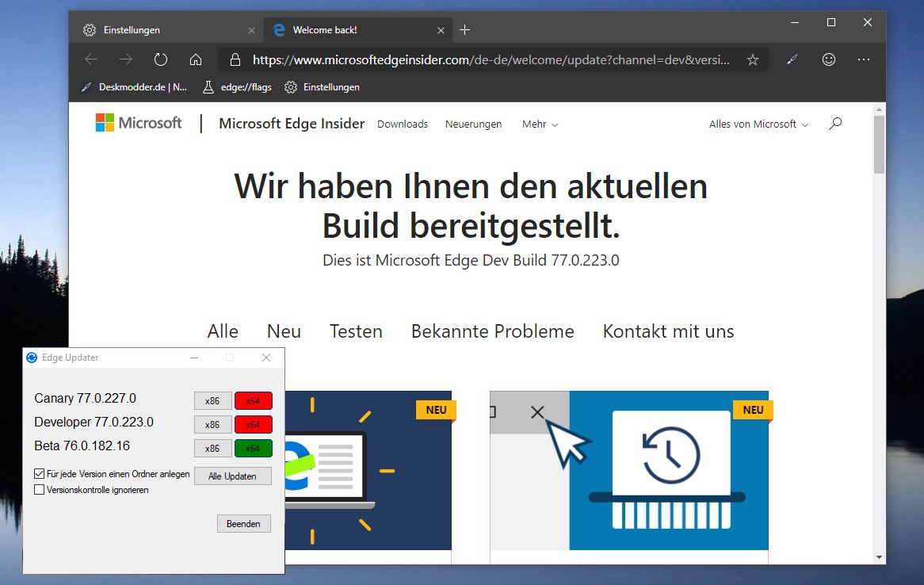
Task: Click the page vertical scrollbar thumb
Action: click(879, 144)
